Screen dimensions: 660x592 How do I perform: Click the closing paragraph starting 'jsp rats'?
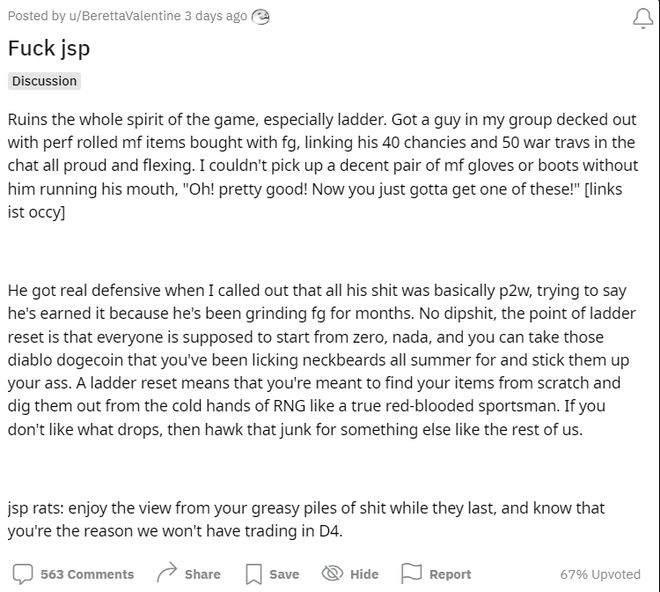coord(306,519)
